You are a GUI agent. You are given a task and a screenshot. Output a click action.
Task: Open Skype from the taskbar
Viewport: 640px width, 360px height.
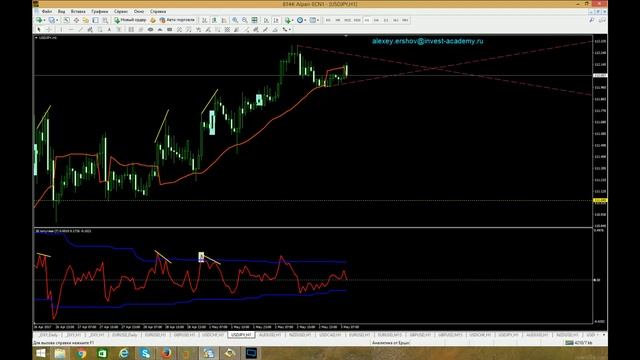pos(145,353)
